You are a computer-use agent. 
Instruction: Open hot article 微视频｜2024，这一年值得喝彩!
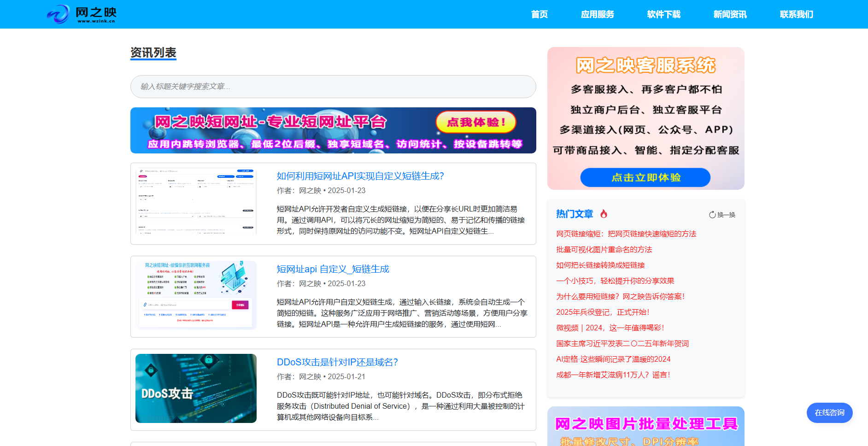pos(610,328)
